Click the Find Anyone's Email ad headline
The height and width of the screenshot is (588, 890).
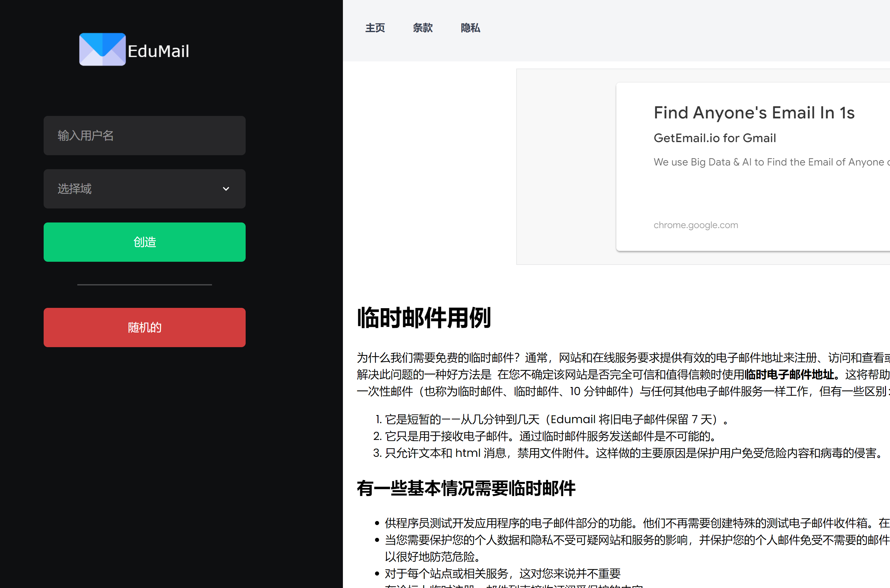click(754, 113)
